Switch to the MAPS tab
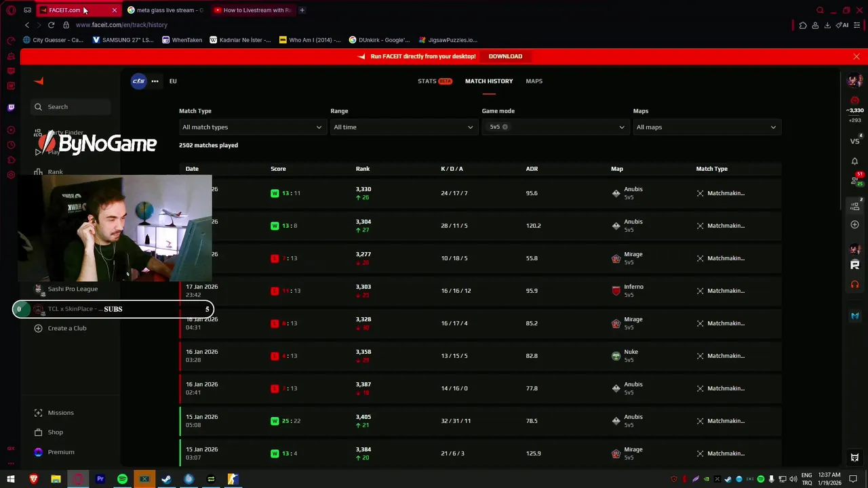 (x=534, y=81)
